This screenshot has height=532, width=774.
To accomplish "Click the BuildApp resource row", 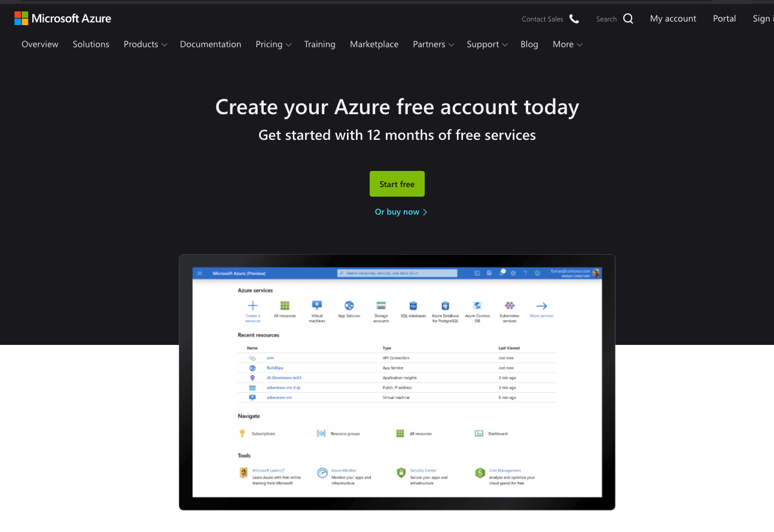I will [397, 368].
